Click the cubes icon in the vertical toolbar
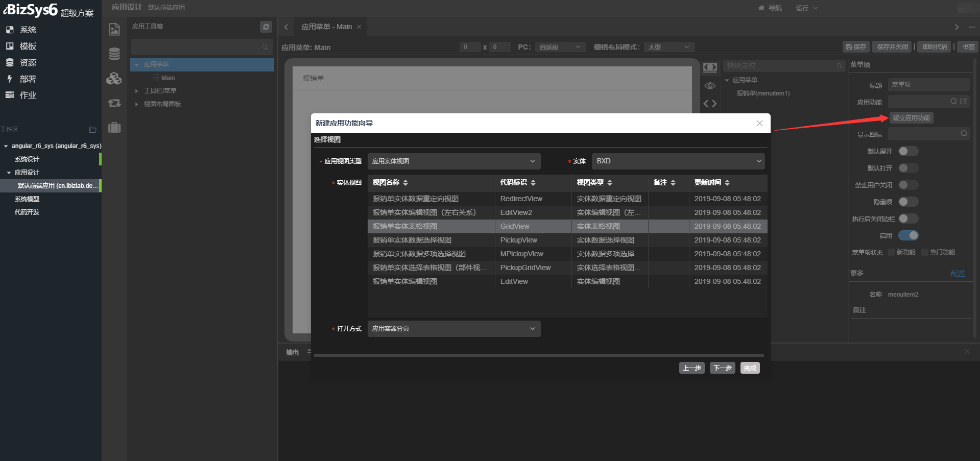980x461 pixels. (x=114, y=79)
